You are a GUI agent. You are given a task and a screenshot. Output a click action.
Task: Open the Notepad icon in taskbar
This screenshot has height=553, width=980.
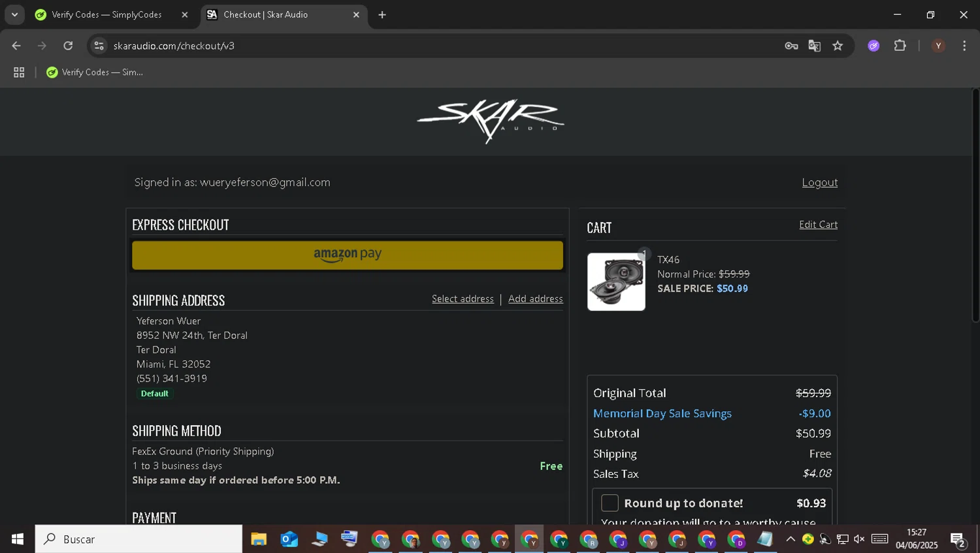(765, 539)
